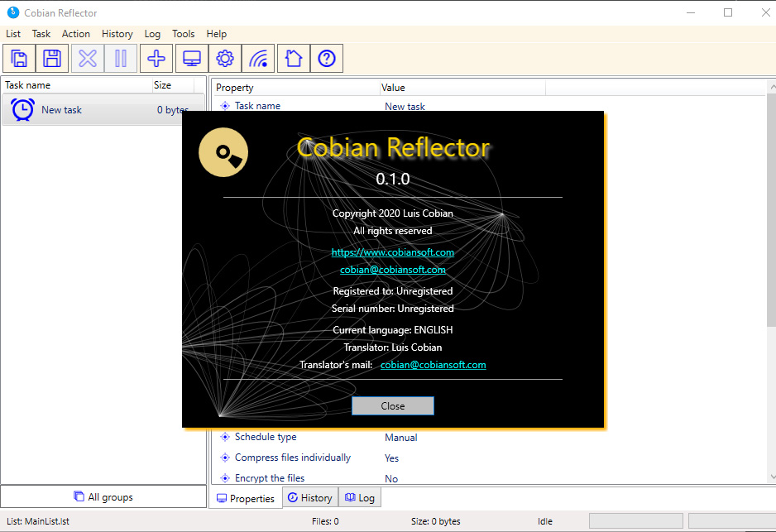776x532 pixels.
Task: Click the Files: 0 status entry
Action: [325, 521]
